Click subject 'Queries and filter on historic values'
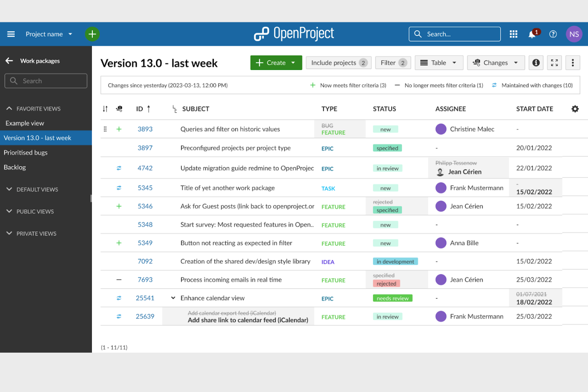 coord(230,129)
